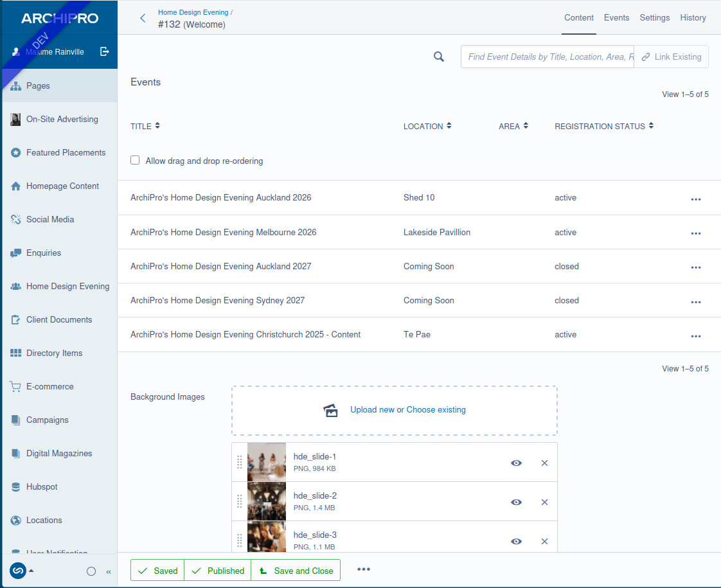Click the Save and Close button
The width and height of the screenshot is (721, 588).
point(296,571)
